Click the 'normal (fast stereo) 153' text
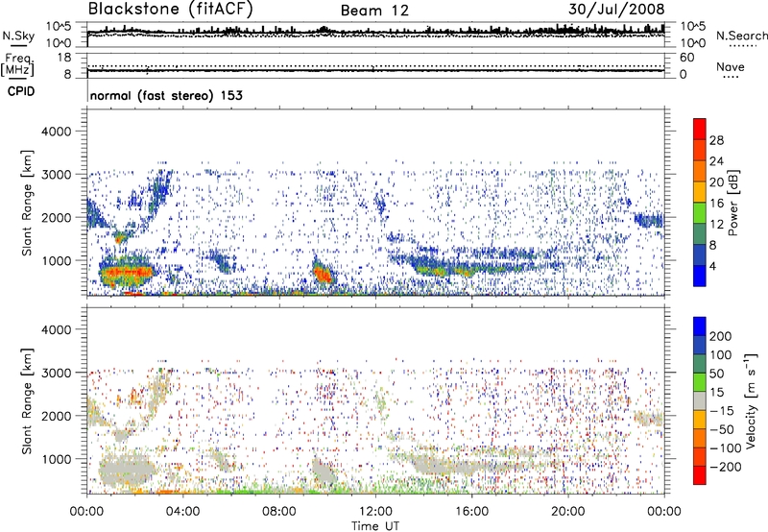This screenshot has width=768, height=532. coord(166,95)
